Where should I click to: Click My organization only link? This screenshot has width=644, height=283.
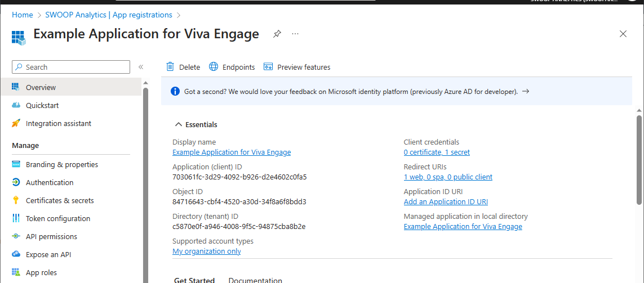pos(207,251)
